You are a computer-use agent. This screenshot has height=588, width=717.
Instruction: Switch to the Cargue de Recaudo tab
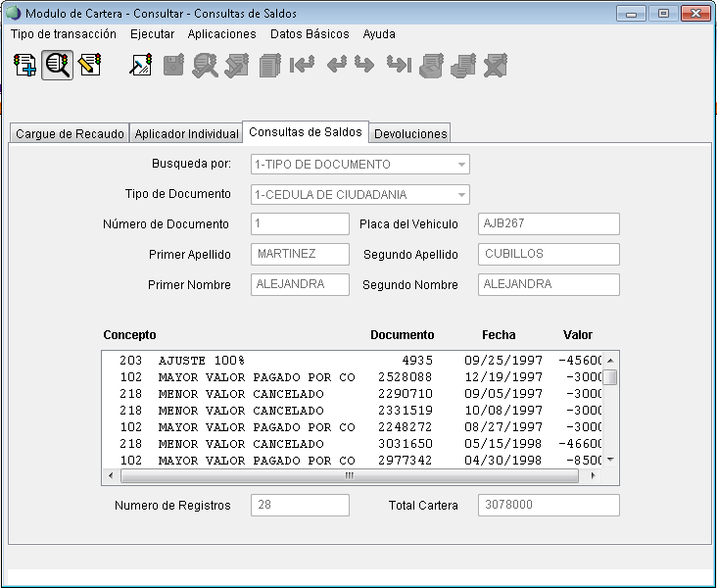point(70,133)
